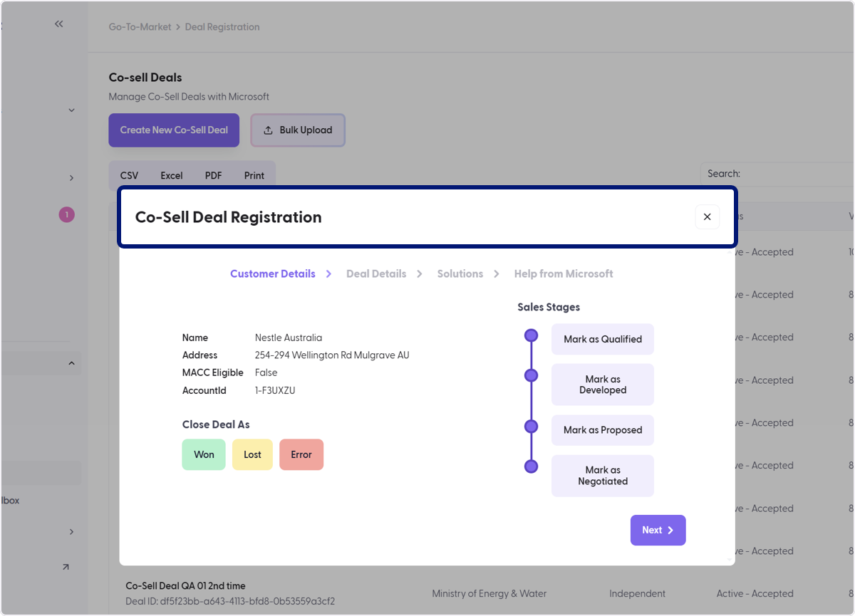Click the Proposed stage circle marker
The height and width of the screenshot is (616, 855).
[531, 427]
